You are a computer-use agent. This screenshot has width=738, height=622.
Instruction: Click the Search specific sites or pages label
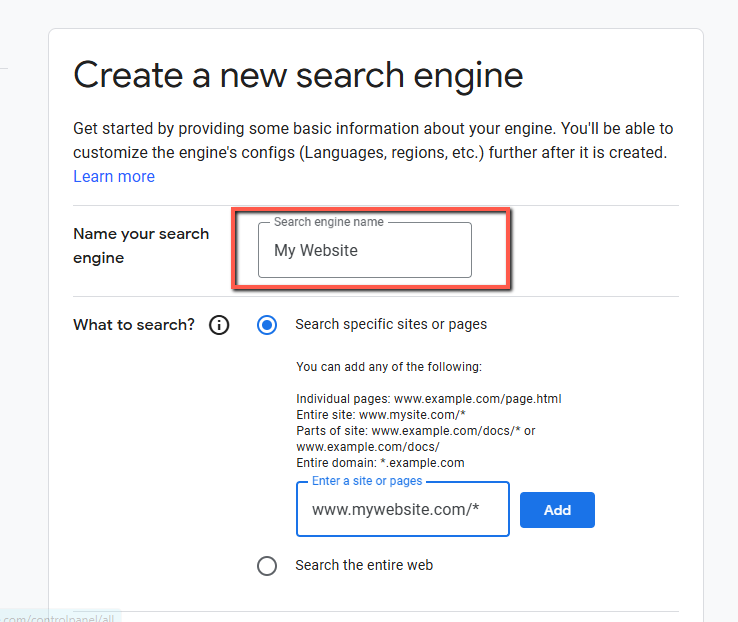391,324
